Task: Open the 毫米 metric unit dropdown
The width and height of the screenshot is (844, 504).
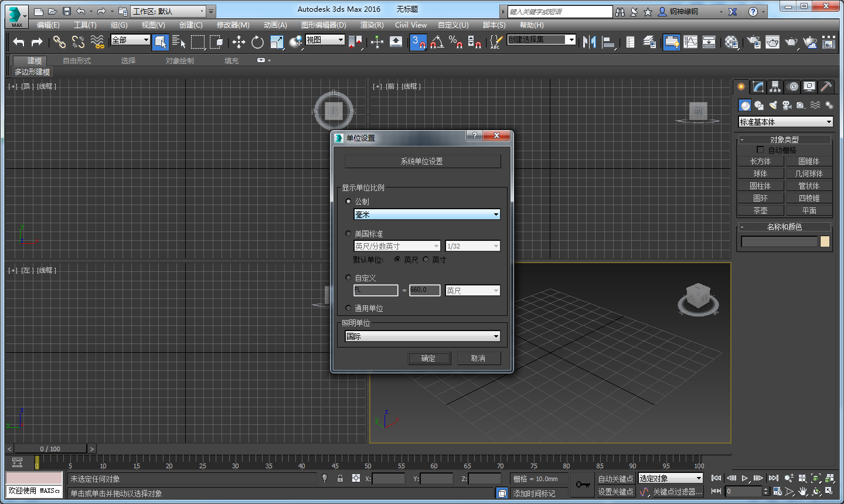Action: pos(427,214)
